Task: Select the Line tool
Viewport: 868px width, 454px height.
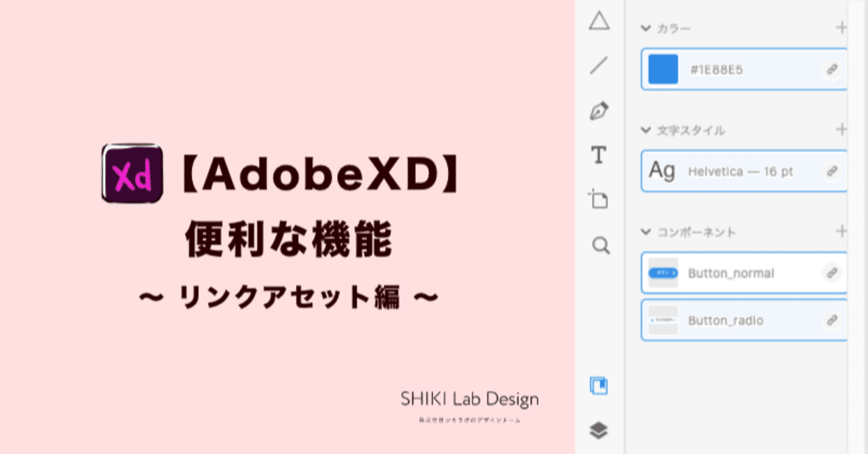Action: point(599,66)
